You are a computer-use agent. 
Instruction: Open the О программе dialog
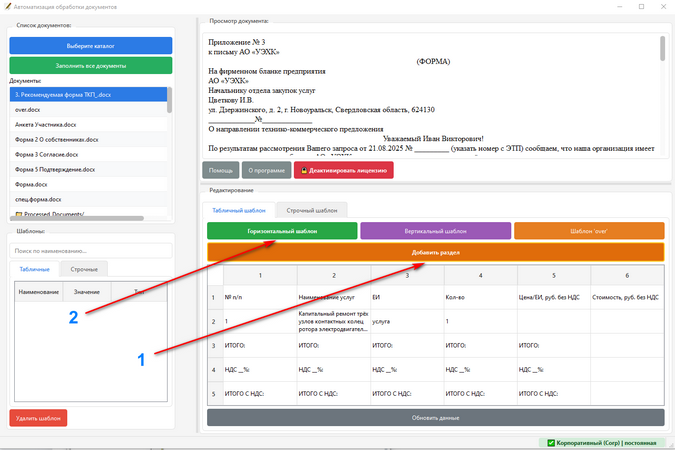[266, 171]
